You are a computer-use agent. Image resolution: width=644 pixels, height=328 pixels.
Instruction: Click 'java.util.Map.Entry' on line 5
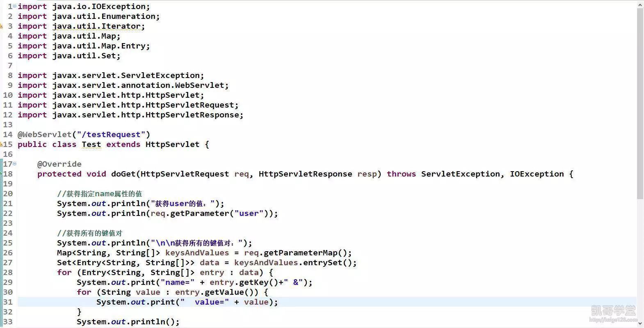pyautogui.click(x=99, y=46)
